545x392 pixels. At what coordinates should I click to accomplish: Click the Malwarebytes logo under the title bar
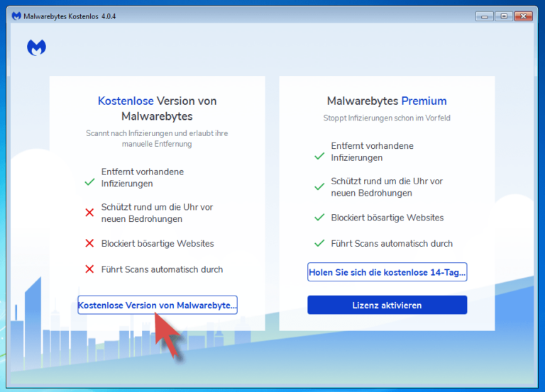click(36, 47)
